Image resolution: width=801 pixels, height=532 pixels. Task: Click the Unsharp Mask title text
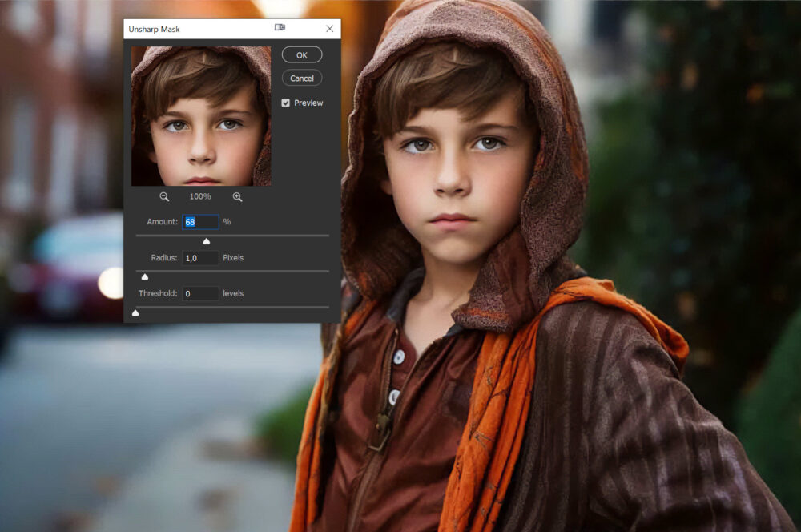point(155,29)
